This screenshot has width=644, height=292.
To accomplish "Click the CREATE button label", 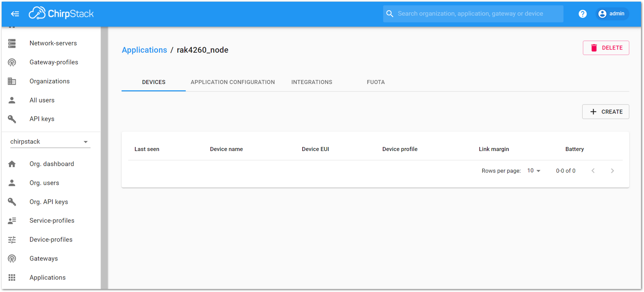I will [x=612, y=112].
